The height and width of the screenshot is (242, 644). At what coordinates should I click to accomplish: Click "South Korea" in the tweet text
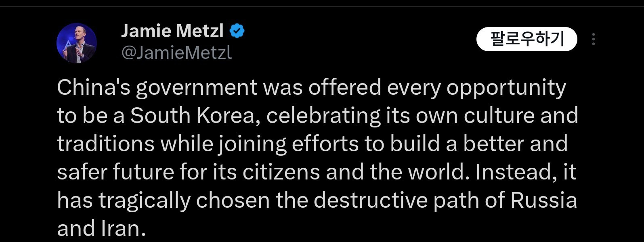tap(193, 116)
